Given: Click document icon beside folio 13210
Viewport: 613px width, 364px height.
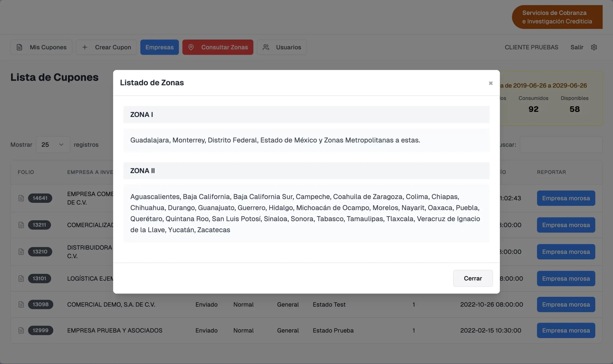Looking at the screenshot, I should (x=21, y=251).
